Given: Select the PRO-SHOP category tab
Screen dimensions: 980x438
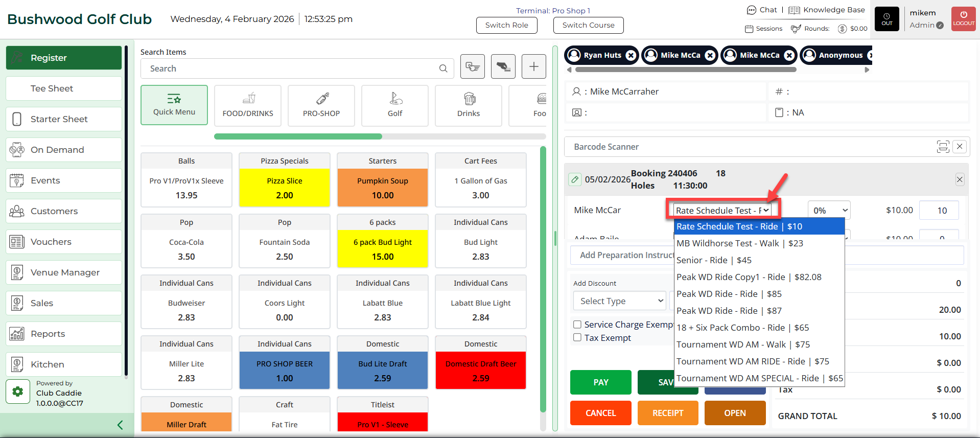Looking at the screenshot, I should click(x=321, y=105).
